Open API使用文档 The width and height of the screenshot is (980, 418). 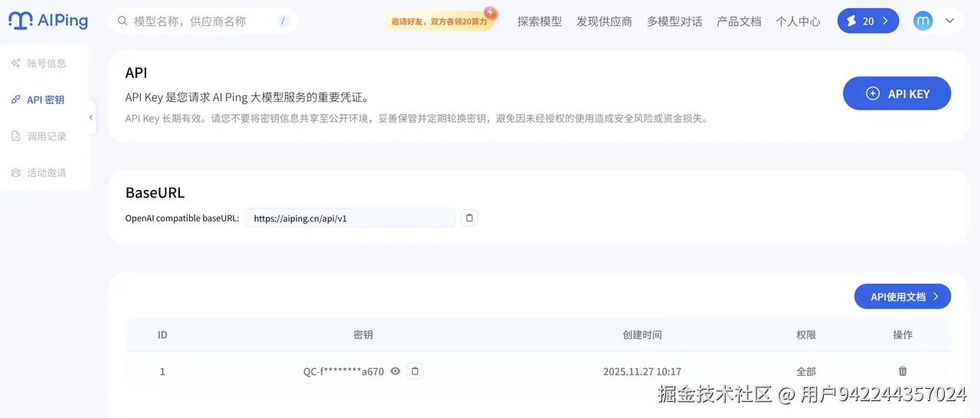point(903,296)
